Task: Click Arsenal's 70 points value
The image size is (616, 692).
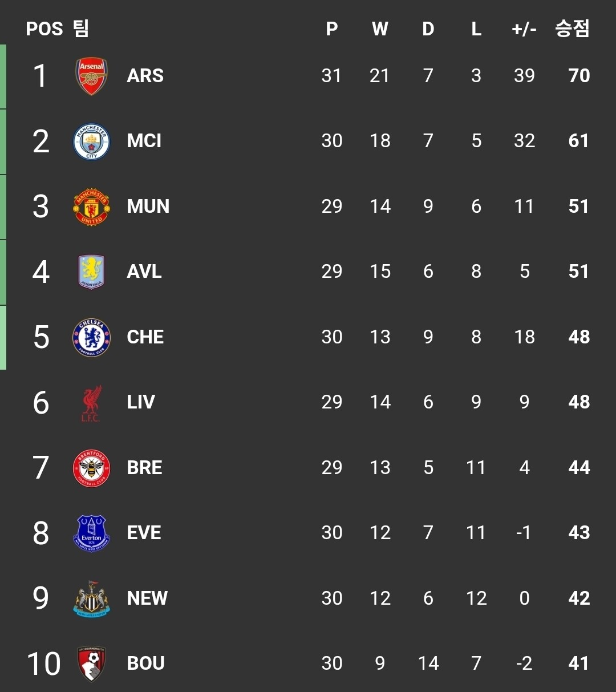Action: coord(579,76)
